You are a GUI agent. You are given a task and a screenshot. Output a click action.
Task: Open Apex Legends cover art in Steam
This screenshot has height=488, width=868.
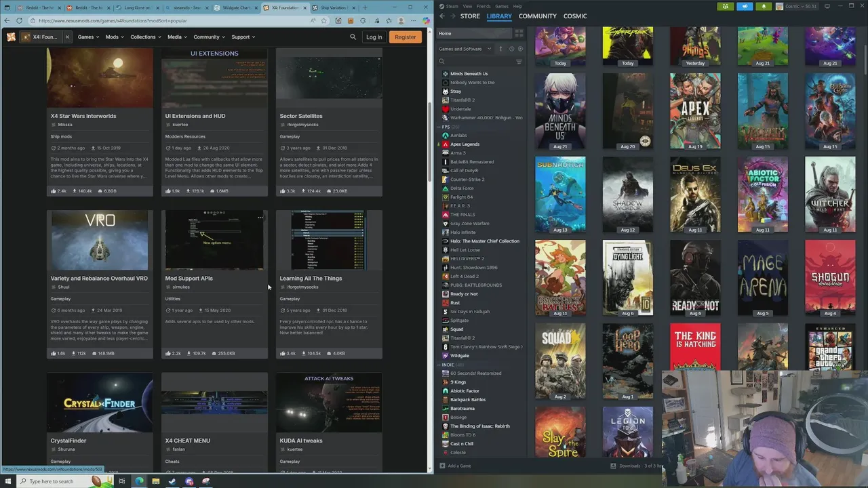point(695,111)
